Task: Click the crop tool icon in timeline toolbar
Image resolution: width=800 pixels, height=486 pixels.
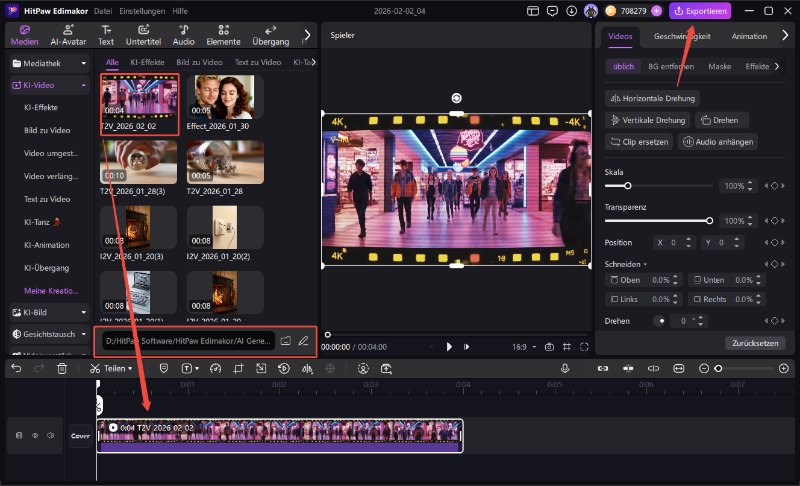Action: [x=238, y=368]
